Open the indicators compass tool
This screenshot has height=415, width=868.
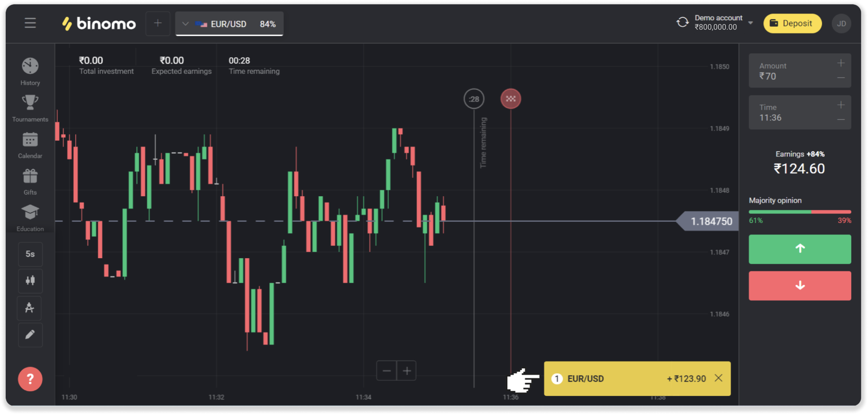30,308
